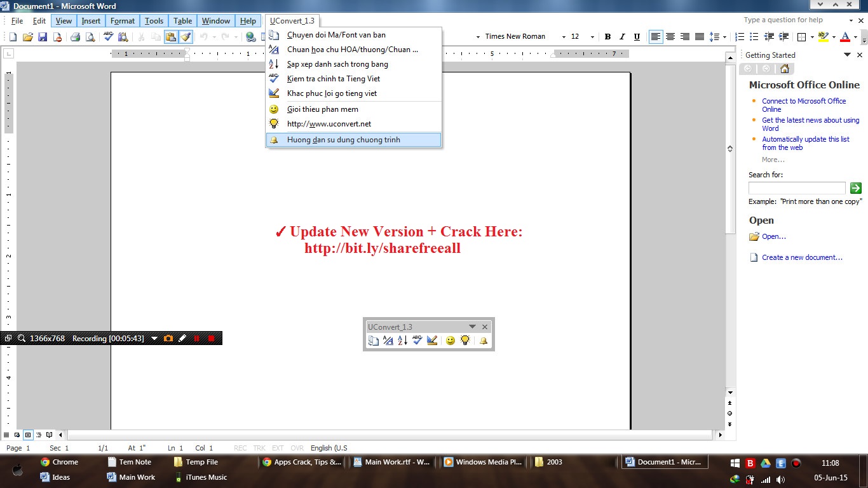Image resolution: width=868 pixels, height=488 pixels.
Task: Click the camera snapshot icon on recording bar
Action: [168, 339]
